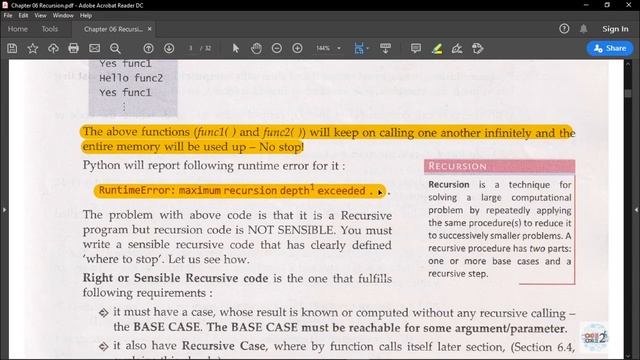Open the Edit menu
The width and height of the screenshot is (640, 360).
pos(23,16)
